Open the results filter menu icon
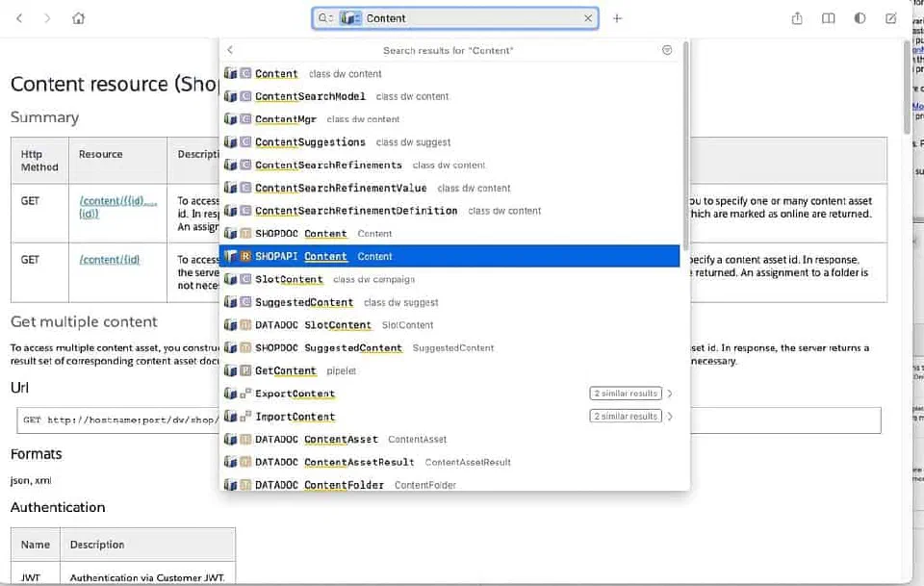This screenshot has width=924, height=586. click(x=666, y=50)
